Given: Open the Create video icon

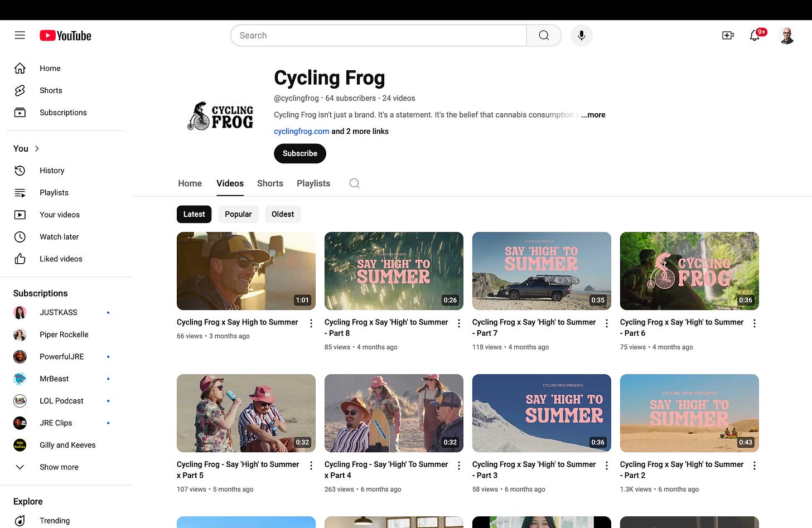Looking at the screenshot, I should pyautogui.click(x=728, y=35).
